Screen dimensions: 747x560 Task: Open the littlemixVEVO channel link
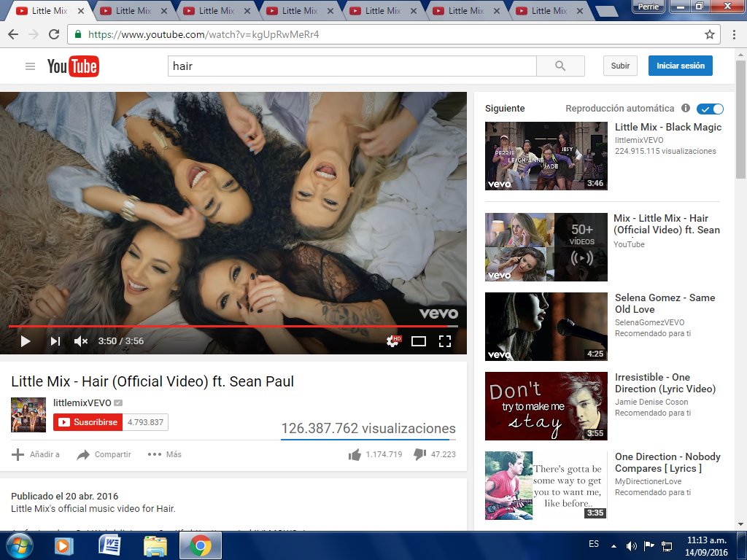coord(82,402)
